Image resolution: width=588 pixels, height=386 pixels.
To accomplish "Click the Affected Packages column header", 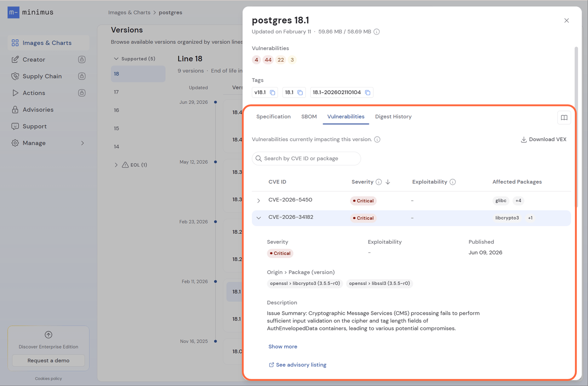I will (x=517, y=182).
